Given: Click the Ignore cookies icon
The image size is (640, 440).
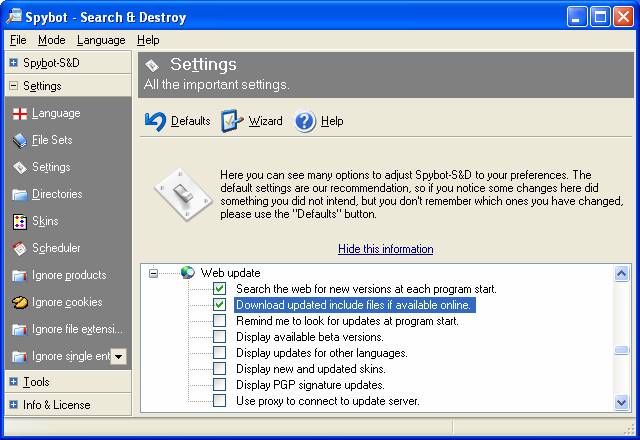Looking at the screenshot, I should click(20, 302).
